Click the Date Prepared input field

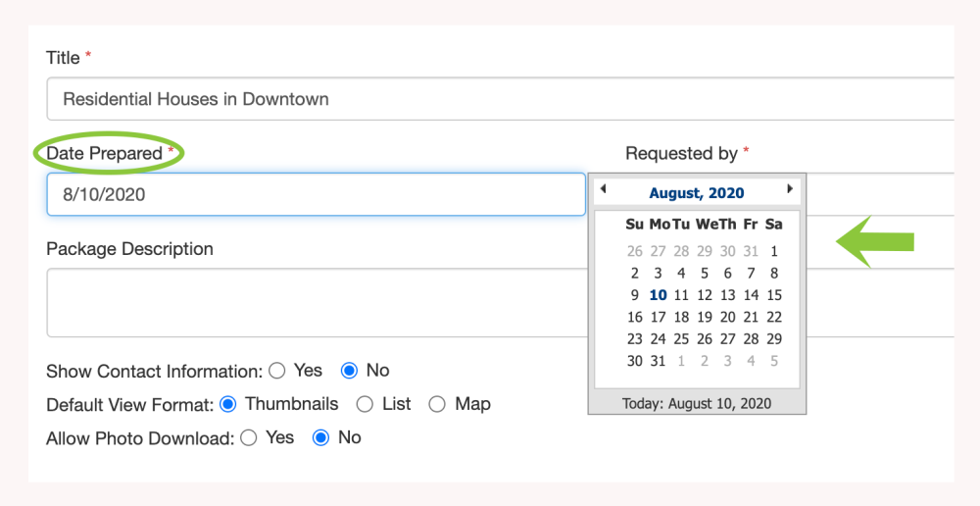[316, 194]
